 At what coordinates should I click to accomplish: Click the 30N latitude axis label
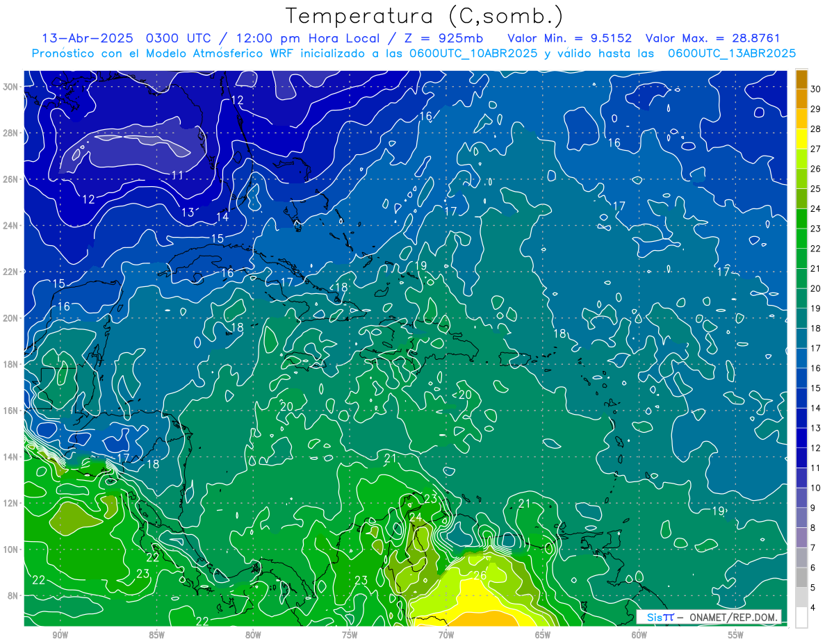11,86
